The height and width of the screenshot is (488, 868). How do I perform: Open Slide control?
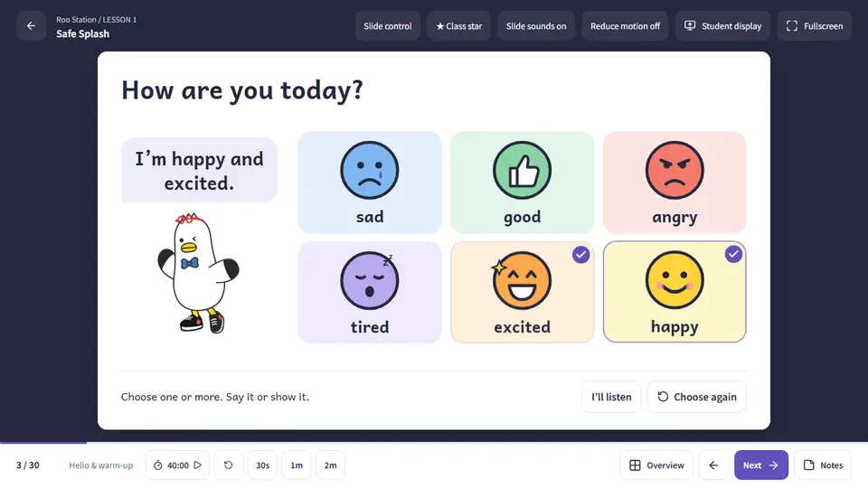[388, 26]
